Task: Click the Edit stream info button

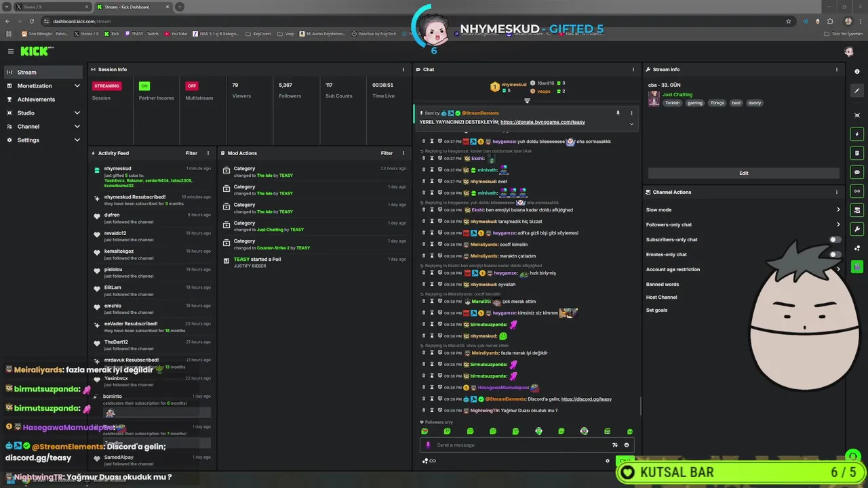Action: [x=744, y=173]
